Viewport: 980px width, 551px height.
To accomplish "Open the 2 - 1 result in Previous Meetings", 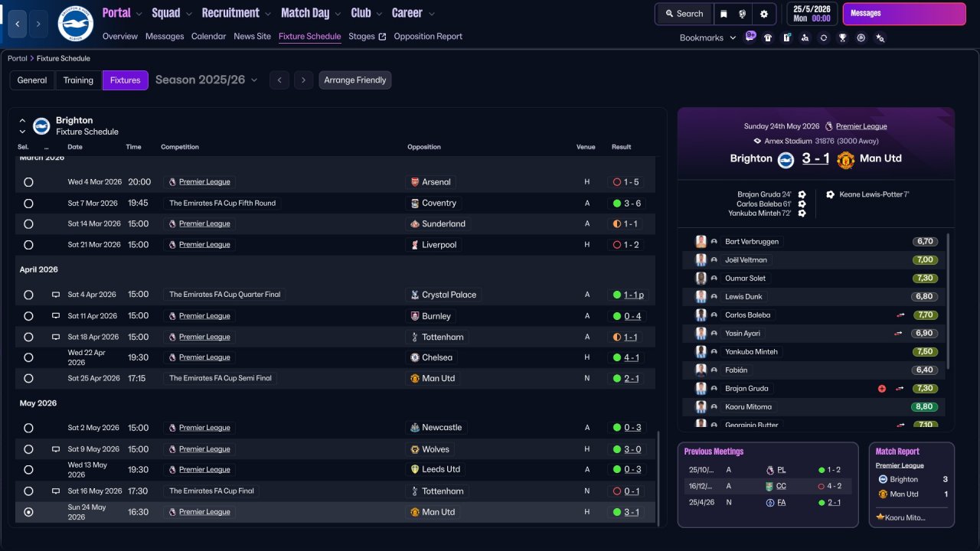I will (x=834, y=503).
